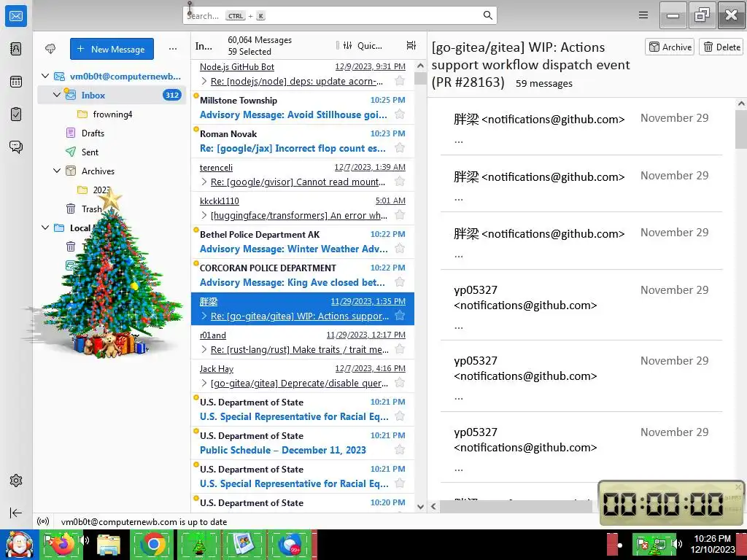Click Get Messages cloud icon
The width and height of the screenshot is (747, 560).
point(50,49)
